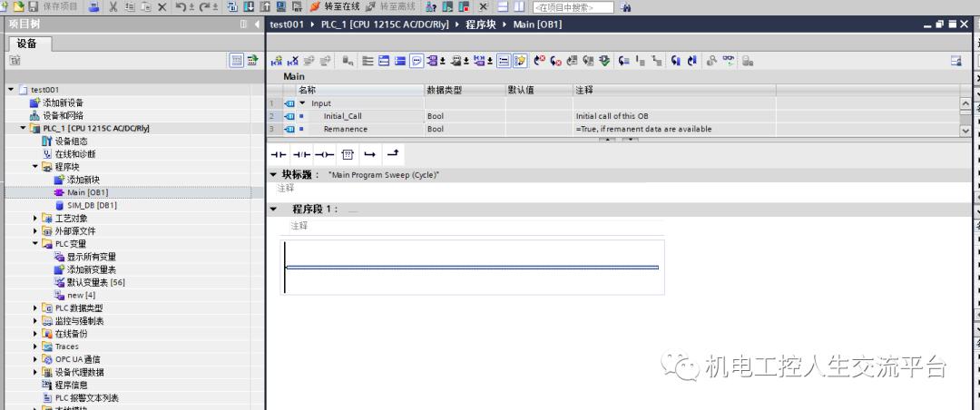Image resolution: width=980 pixels, height=410 pixels.
Task: Insert a normally closed contact
Action: tap(302, 154)
